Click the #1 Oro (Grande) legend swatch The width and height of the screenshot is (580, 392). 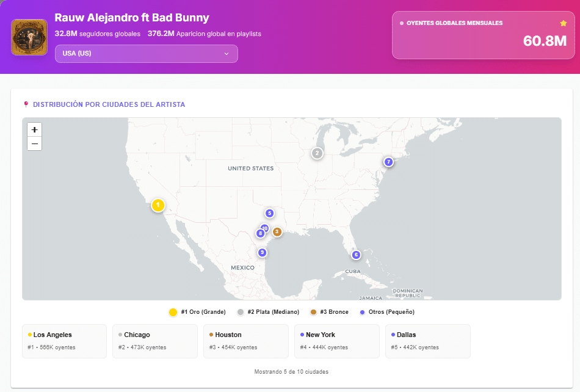(173, 312)
